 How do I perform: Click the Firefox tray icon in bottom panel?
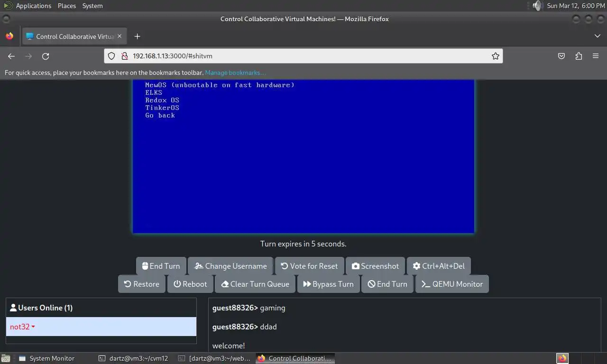(x=562, y=358)
